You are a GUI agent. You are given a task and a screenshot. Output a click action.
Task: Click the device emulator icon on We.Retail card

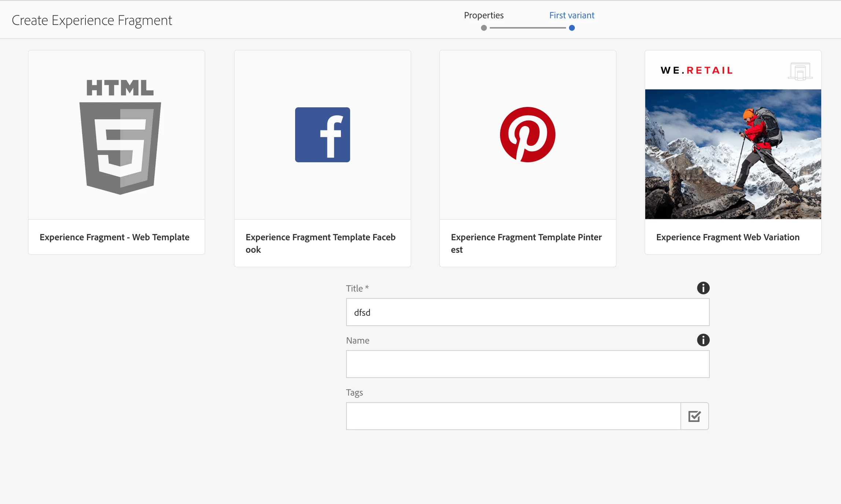point(800,71)
